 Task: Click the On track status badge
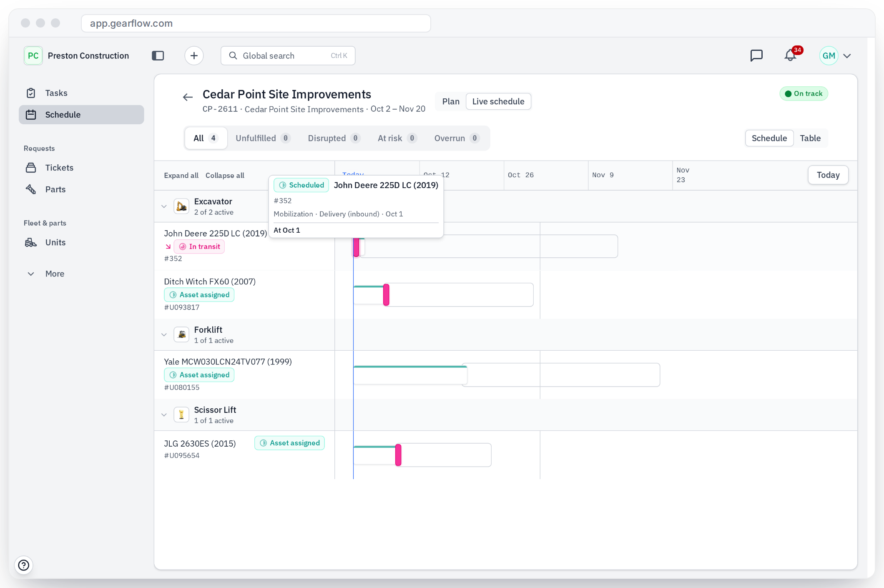pyautogui.click(x=804, y=93)
